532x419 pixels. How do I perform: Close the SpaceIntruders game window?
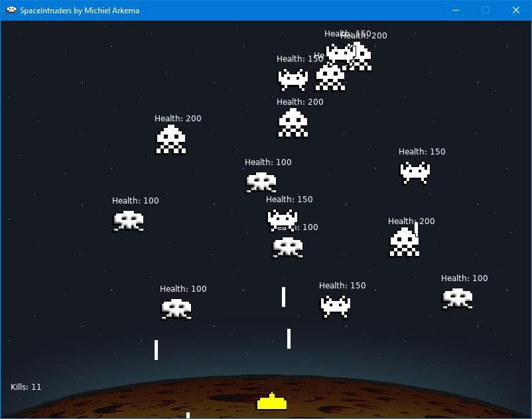point(515,10)
